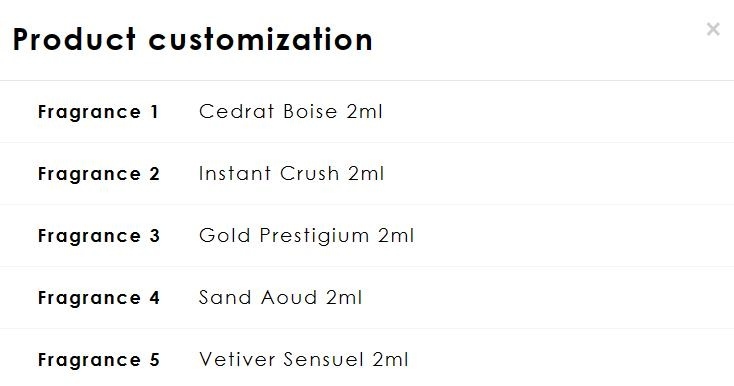
Task: Click the word Prestigium in third row
Action: (314, 235)
